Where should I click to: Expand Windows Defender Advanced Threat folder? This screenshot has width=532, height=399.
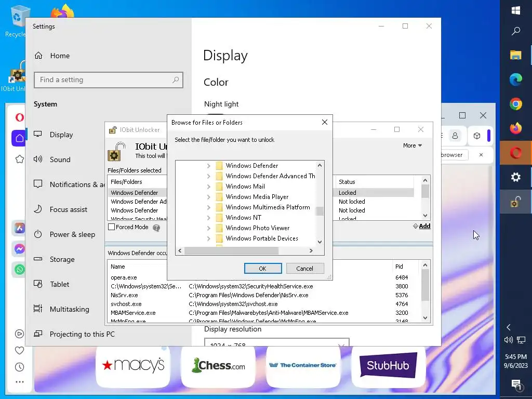click(x=209, y=176)
